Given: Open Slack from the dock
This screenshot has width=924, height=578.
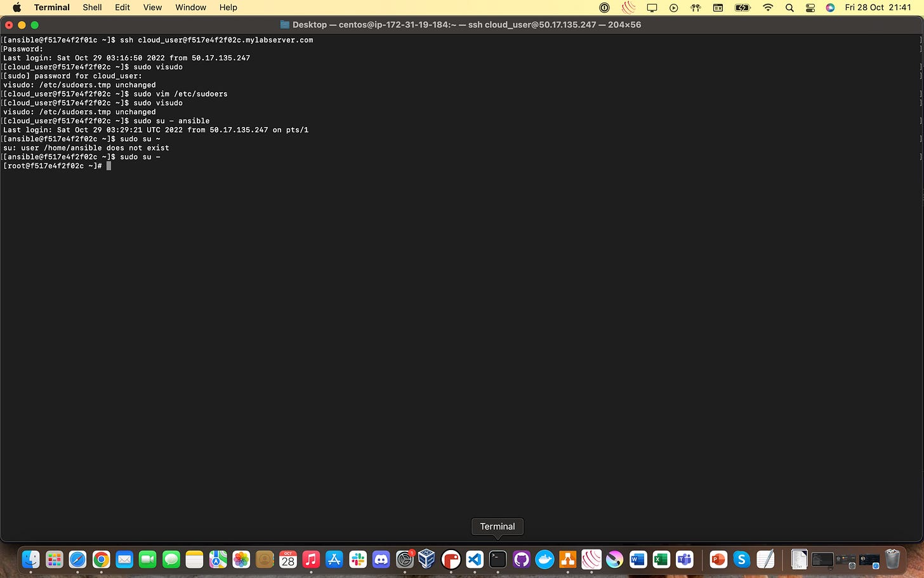Looking at the screenshot, I should (x=358, y=560).
